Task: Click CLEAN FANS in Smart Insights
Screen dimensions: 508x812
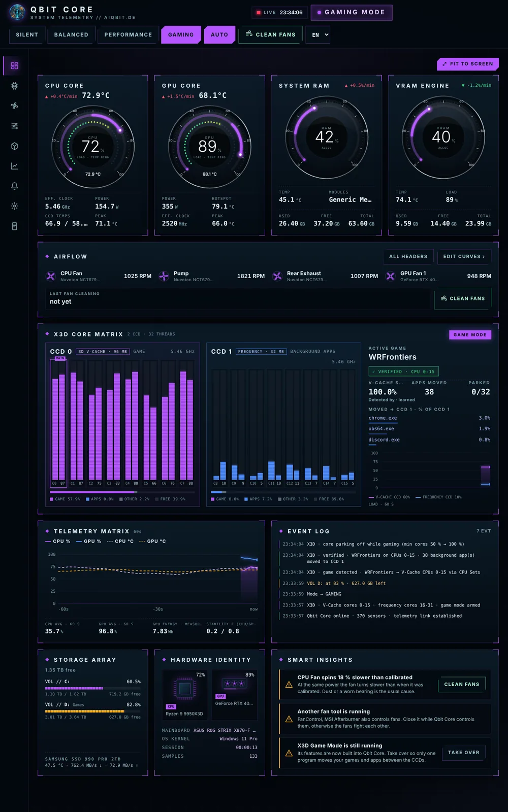Action: point(462,685)
